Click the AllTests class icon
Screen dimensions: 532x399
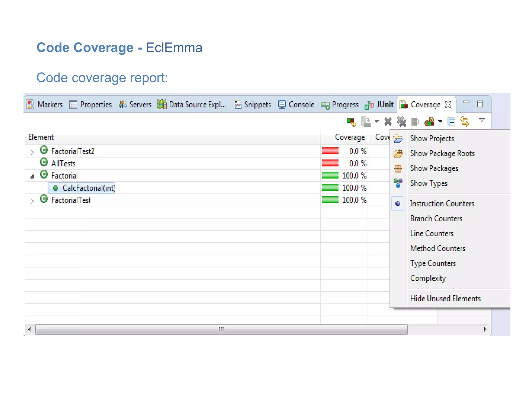[x=44, y=162]
